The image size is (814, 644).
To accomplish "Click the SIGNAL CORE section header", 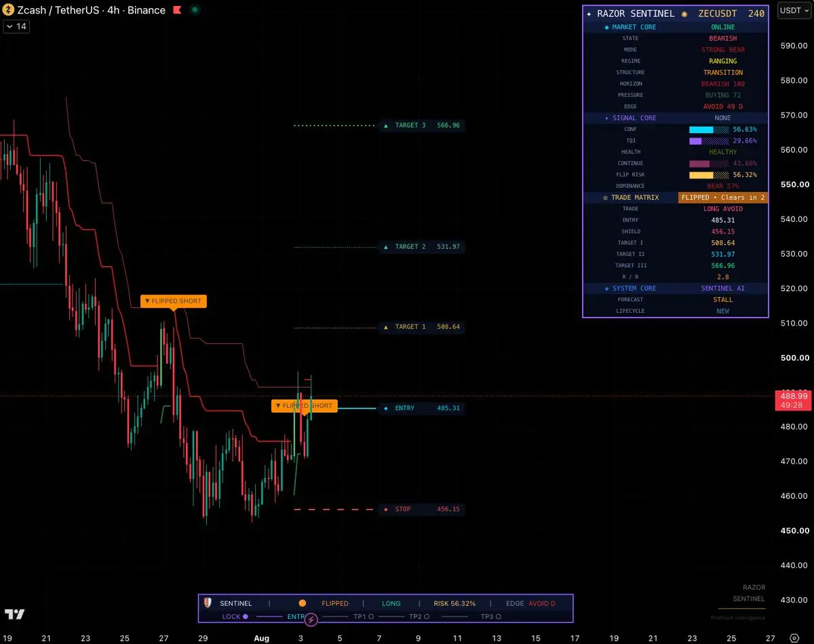I will tap(630, 118).
